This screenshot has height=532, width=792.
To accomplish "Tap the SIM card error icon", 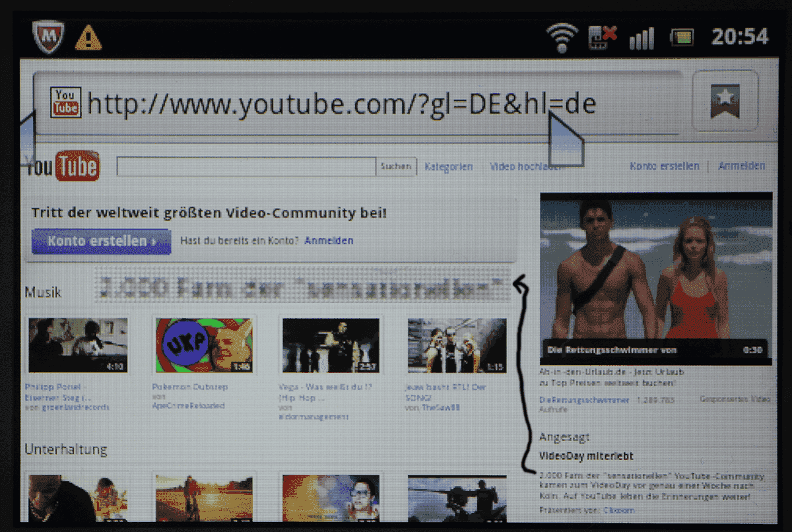I will point(602,37).
